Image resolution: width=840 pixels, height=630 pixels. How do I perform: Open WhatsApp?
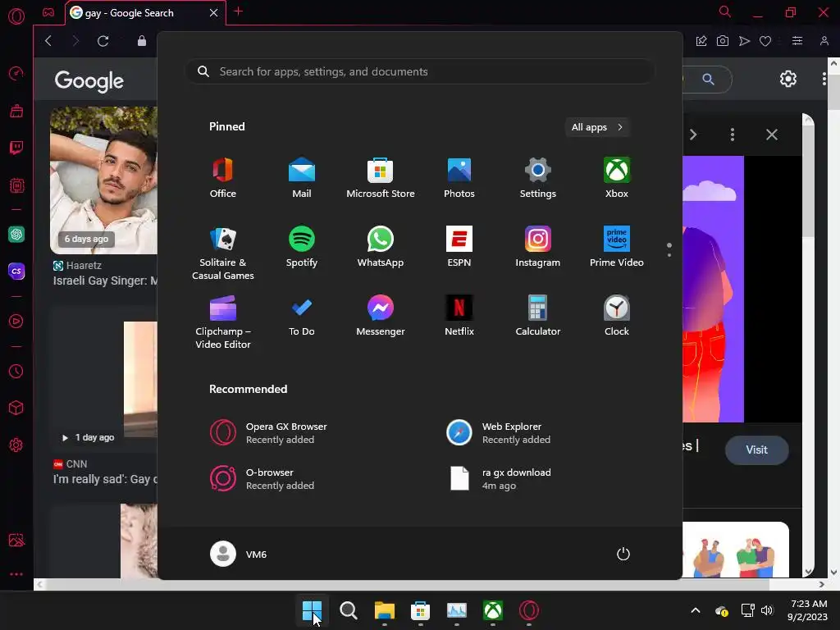pyautogui.click(x=381, y=248)
